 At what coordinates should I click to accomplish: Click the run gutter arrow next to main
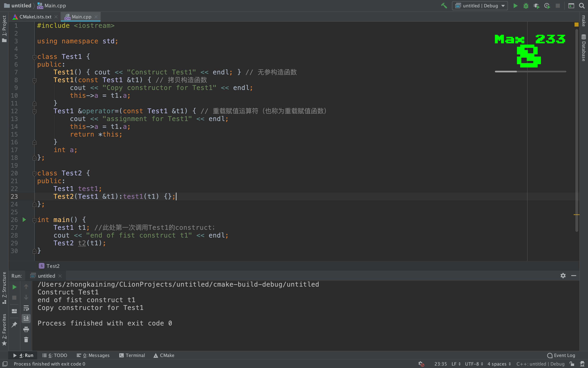(x=24, y=220)
